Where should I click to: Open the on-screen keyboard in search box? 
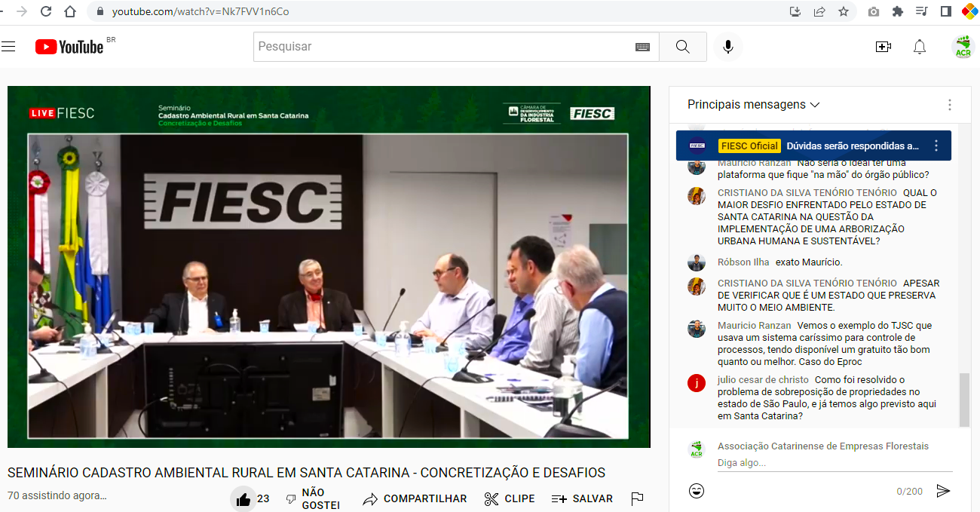pos(642,47)
